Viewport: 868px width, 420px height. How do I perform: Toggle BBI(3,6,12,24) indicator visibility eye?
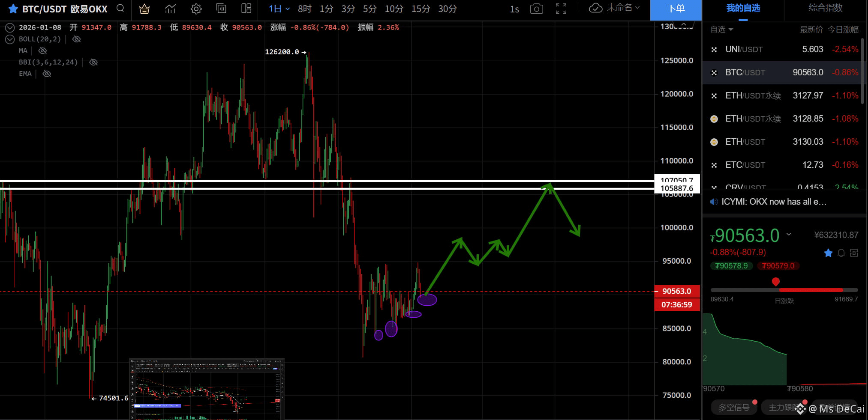pos(93,62)
